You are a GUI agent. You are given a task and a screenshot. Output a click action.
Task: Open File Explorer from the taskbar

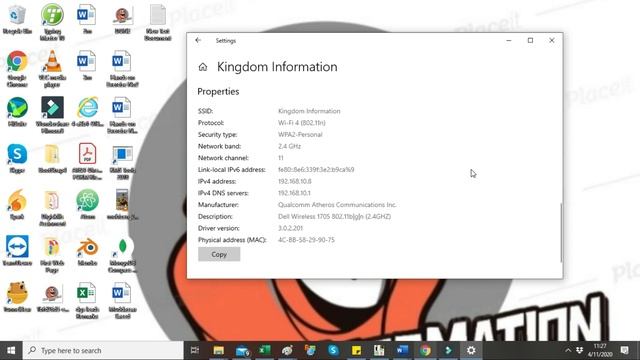[x=218, y=350]
